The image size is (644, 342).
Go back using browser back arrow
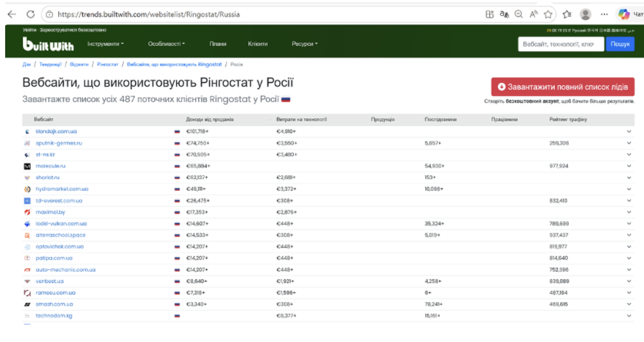[x=11, y=14]
